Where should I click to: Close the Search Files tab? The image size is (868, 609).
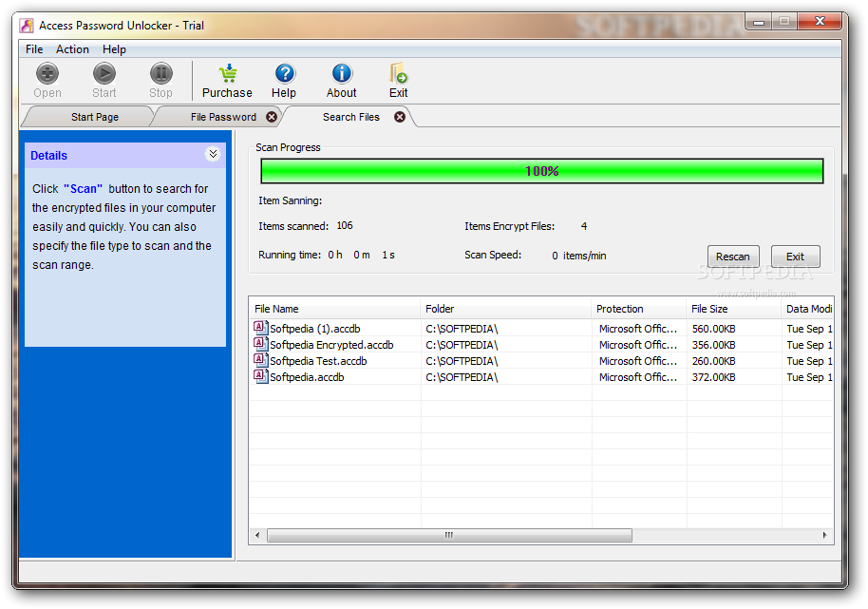(x=400, y=117)
